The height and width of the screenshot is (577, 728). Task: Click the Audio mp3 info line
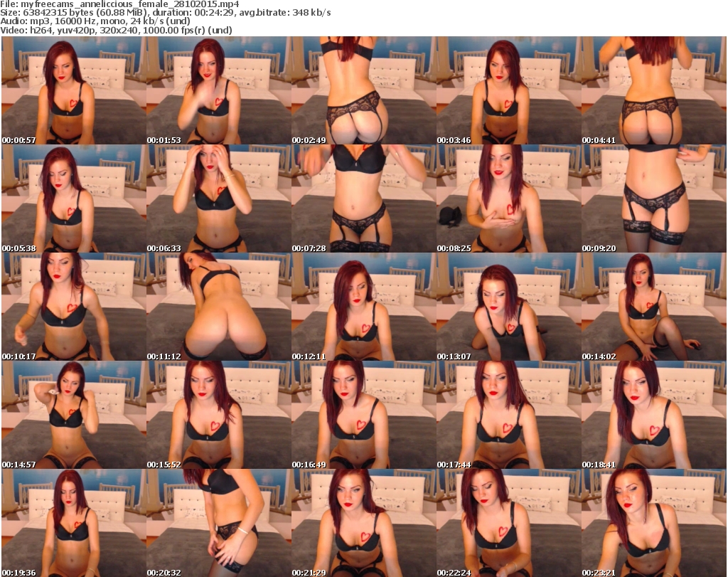(95, 21)
